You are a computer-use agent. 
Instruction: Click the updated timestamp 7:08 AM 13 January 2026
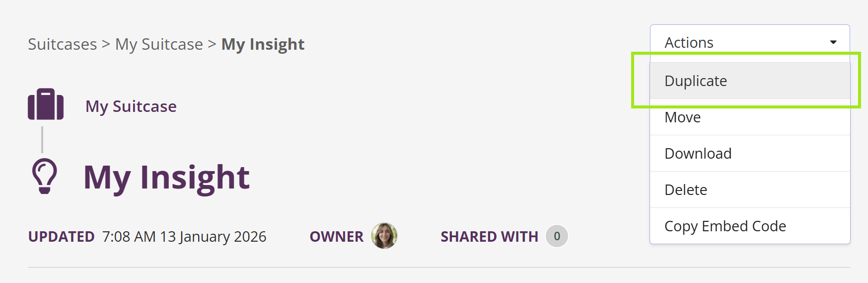click(184, 237)
